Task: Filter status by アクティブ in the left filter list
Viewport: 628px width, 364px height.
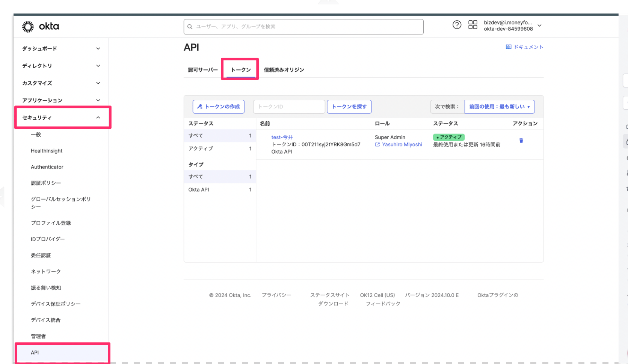Action: click(220, 149)
